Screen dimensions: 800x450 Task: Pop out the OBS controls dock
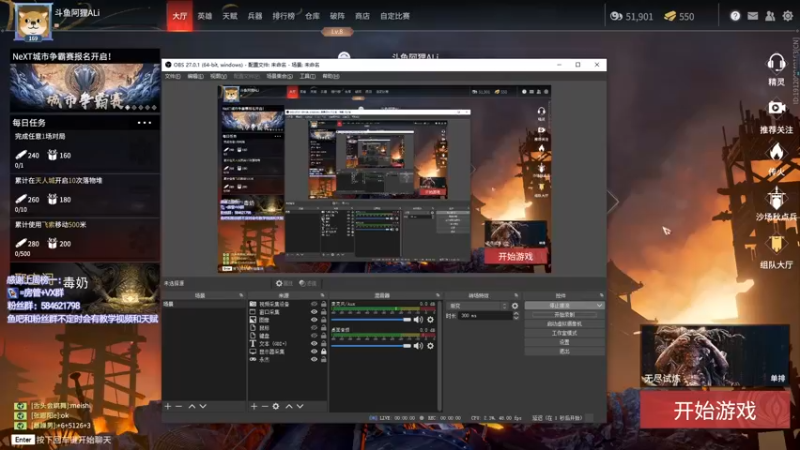(602, 295)
